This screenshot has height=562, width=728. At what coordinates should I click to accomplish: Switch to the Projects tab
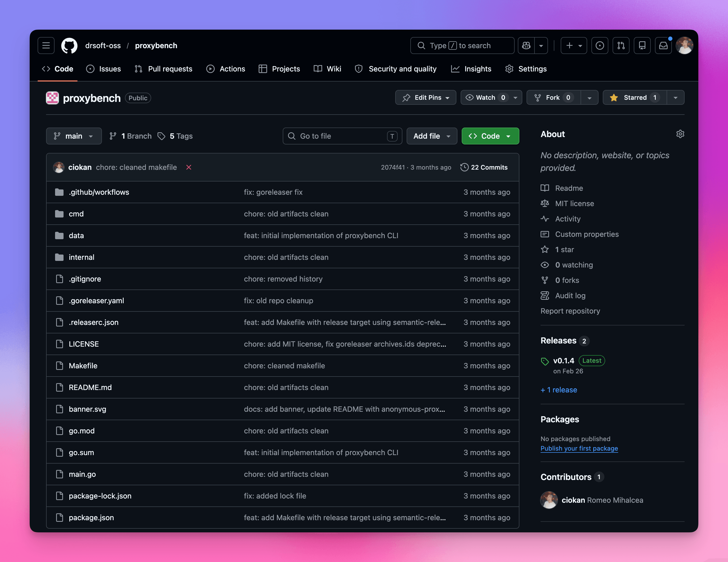pyautogui.click(x=279, y=69)
